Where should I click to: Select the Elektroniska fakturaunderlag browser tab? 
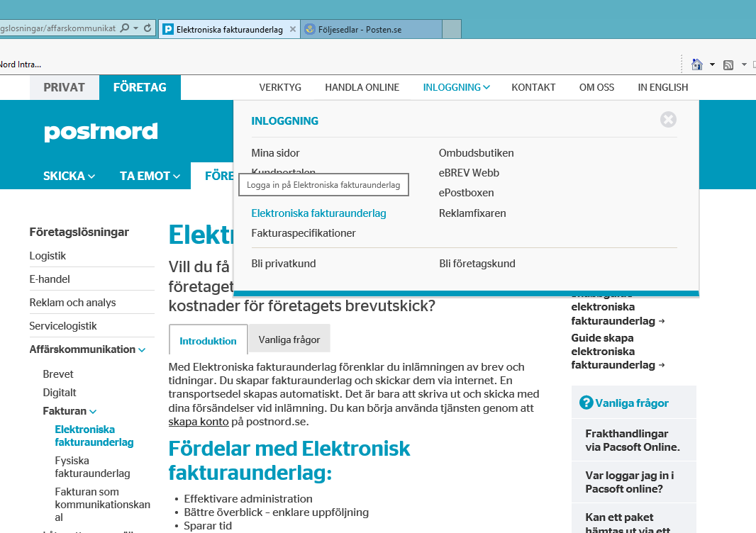click(x=230, y=29)
